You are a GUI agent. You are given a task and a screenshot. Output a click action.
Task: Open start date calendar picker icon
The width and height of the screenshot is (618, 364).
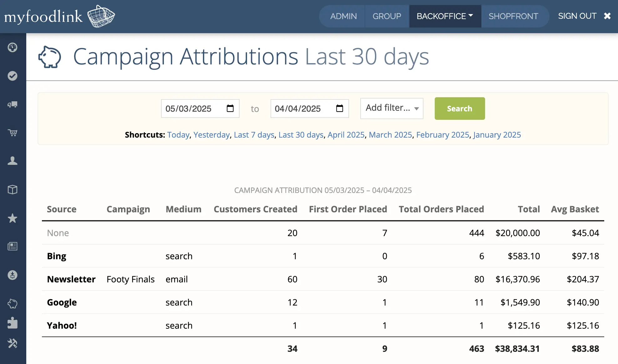[230, 109]
